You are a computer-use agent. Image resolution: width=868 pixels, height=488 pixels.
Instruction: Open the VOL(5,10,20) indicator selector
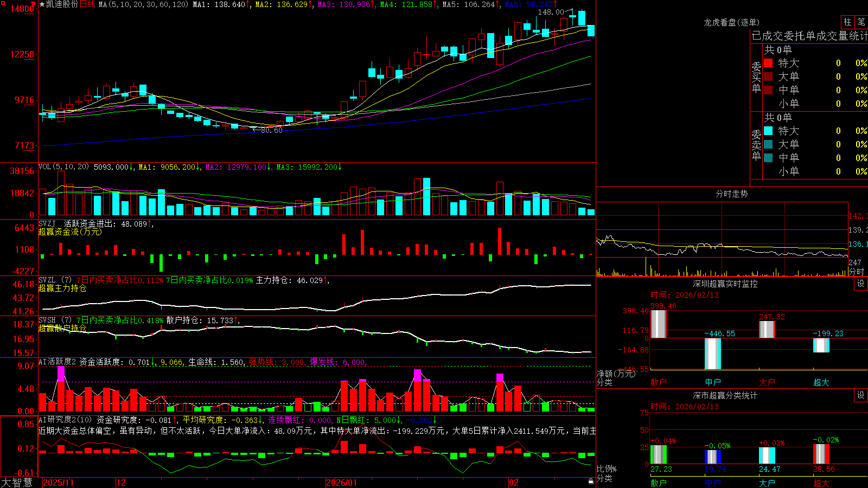click(64, 167)
